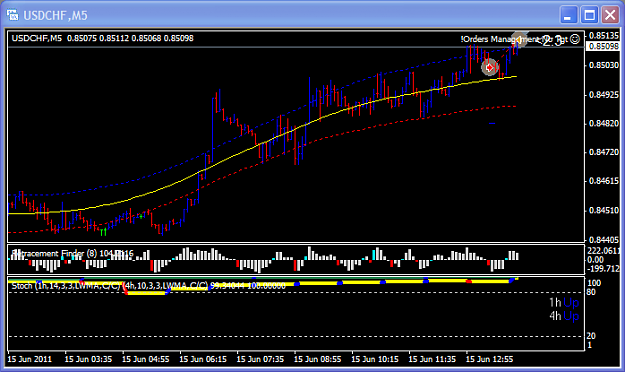625x372 pixels.
Task: Click the 15 Jun 11:35 time label
Action: tap(432, 359)
